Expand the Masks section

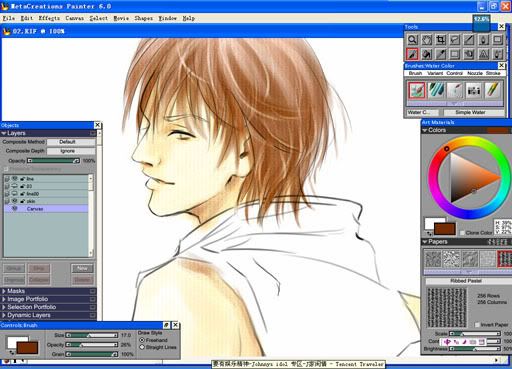[x=4, y=291]
